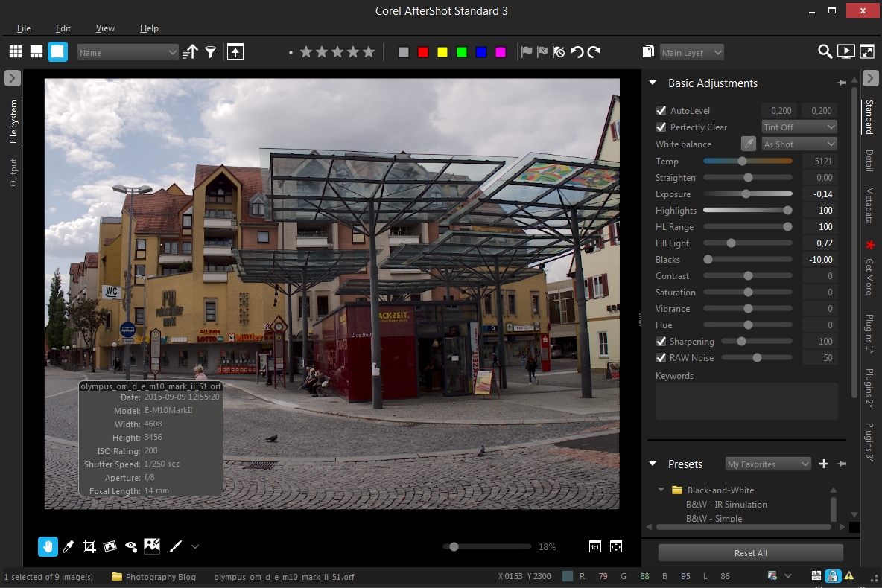The image size is (882, 588).
Task: Rotate image counterclockwise
Action: coord(577,52)
